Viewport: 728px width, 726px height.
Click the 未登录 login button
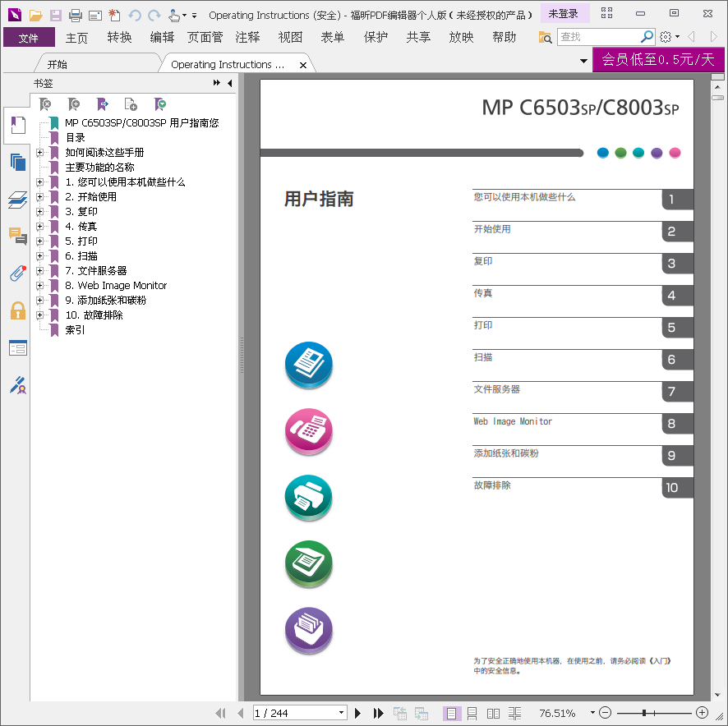pos(564,13)
